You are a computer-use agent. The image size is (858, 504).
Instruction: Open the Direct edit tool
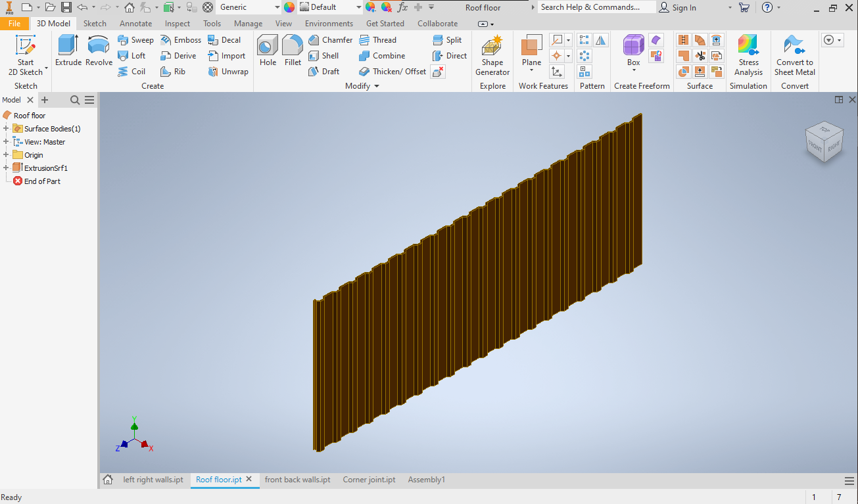tap(450, 56)
